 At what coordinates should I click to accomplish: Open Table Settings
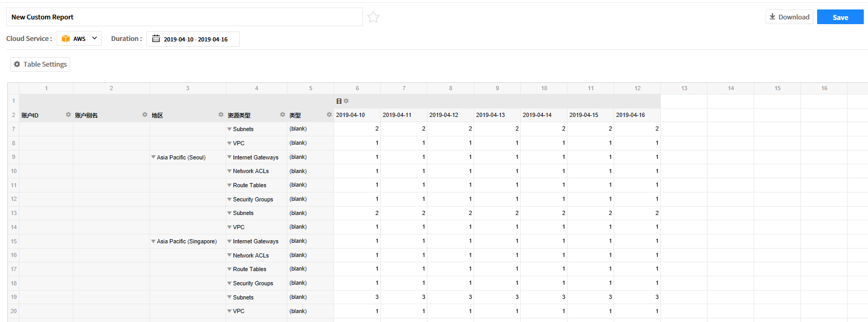40,65
